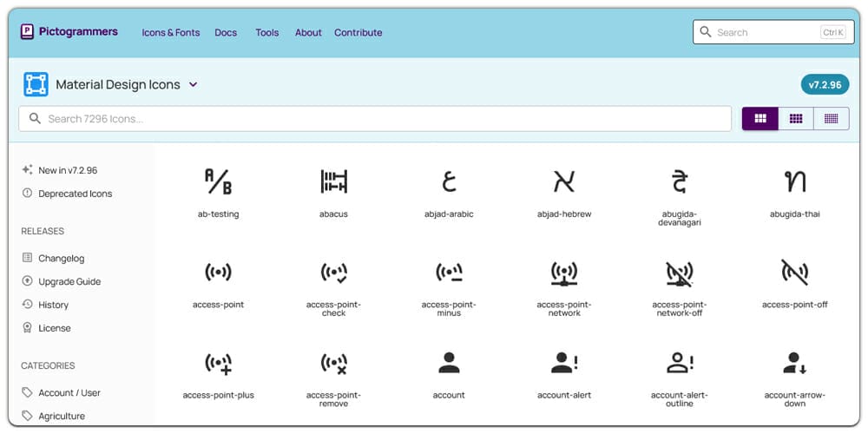Choose the abjad-hebrew icon
This screenshot has height=434, width=868.
click(x=564, y=181)
